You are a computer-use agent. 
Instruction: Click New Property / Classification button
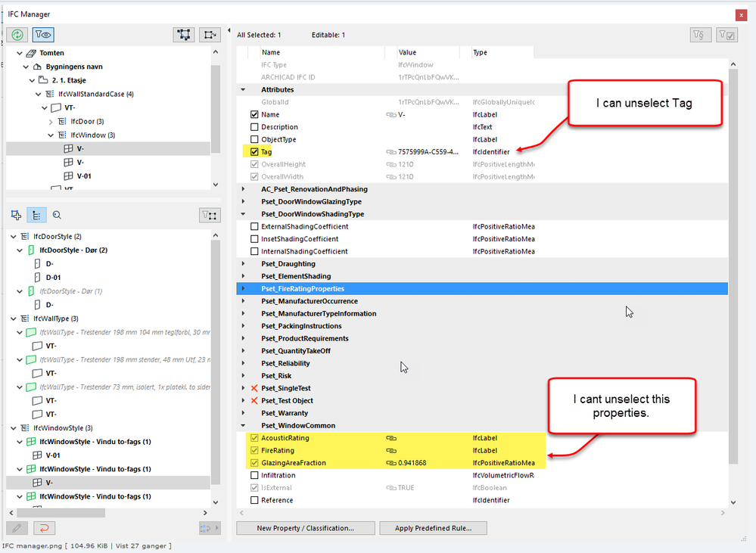point(305,528)
